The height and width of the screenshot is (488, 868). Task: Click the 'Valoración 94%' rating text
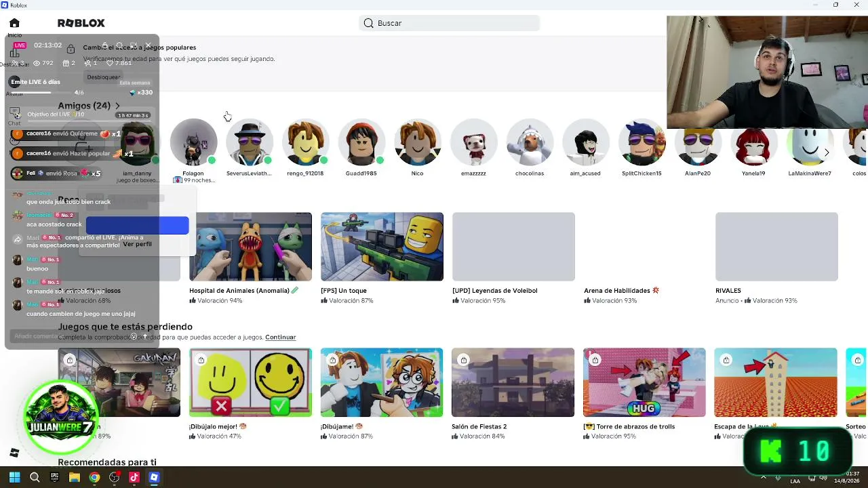(220, 300)
